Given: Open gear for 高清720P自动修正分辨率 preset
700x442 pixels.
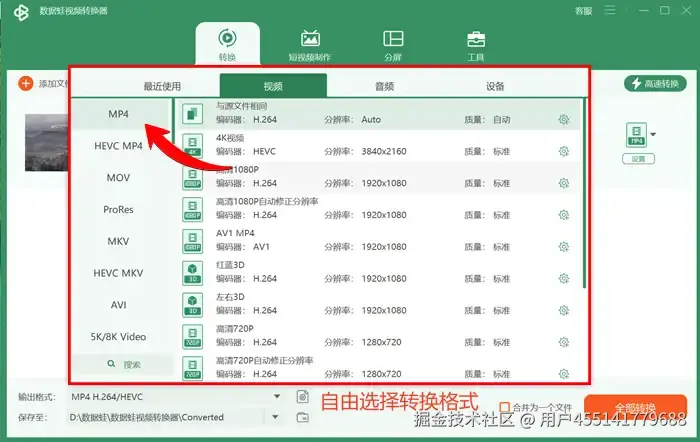Looking at the screenshot, I should tap(564, 374).
